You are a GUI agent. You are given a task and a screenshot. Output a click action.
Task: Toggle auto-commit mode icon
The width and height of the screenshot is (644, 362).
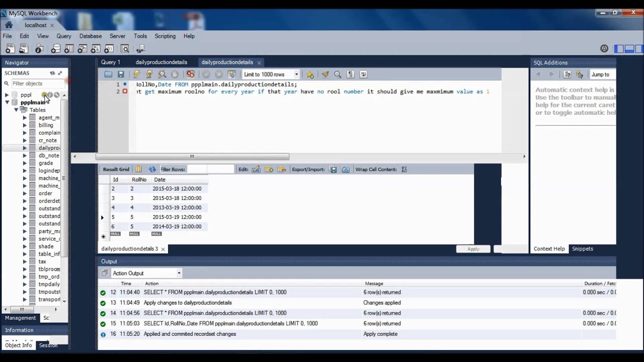pos(231,74)
